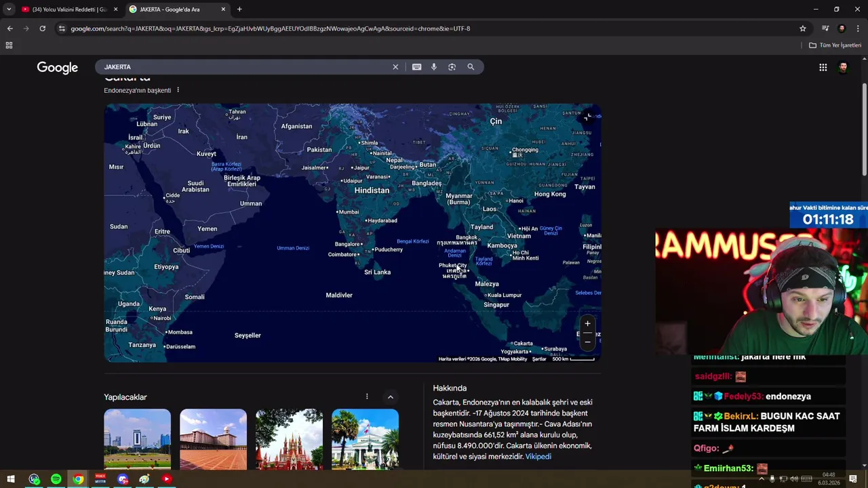
Task: Click the Hindistan label on the map
Action: click(372, 190)
